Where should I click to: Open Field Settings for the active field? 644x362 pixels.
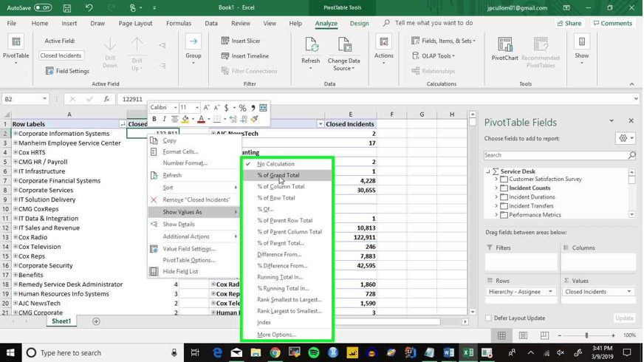click(67, 71)
